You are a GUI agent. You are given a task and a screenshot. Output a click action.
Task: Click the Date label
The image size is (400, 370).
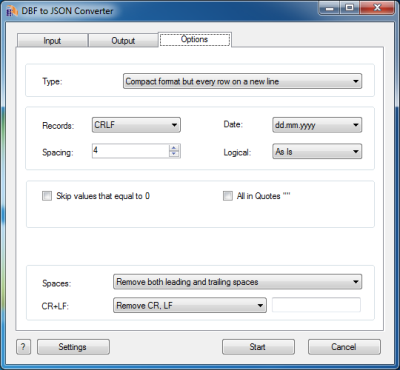[233, 124]
